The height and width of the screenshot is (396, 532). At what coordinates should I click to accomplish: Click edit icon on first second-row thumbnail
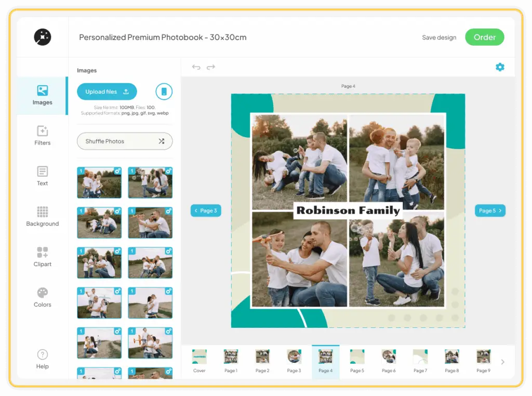pos(117,211)
